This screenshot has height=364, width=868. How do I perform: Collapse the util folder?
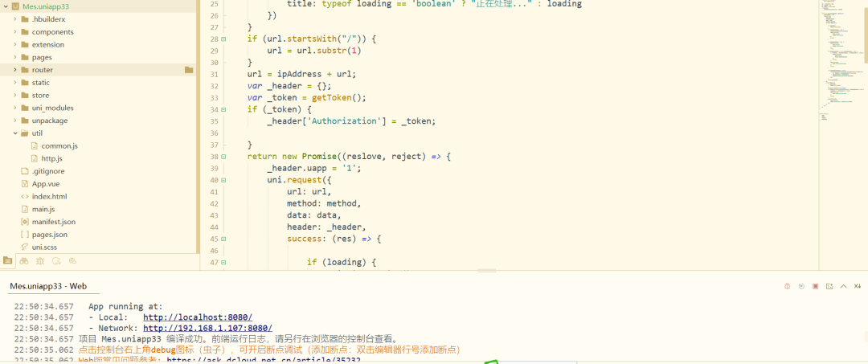[x=15, y=133]
